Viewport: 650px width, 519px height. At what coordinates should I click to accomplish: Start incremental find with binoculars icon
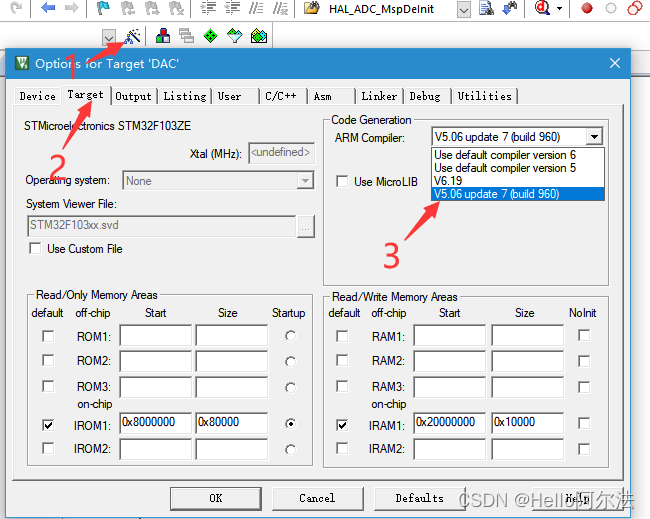510,8
